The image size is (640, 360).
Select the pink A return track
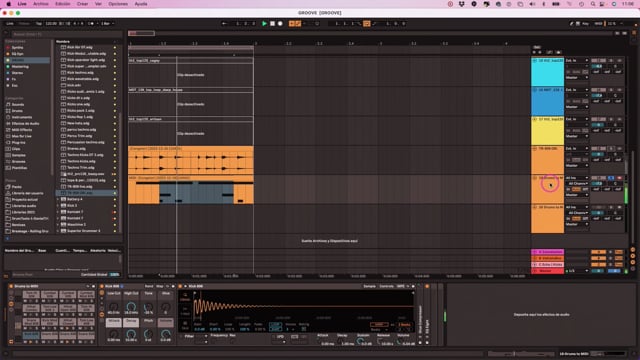coord(548,252)
